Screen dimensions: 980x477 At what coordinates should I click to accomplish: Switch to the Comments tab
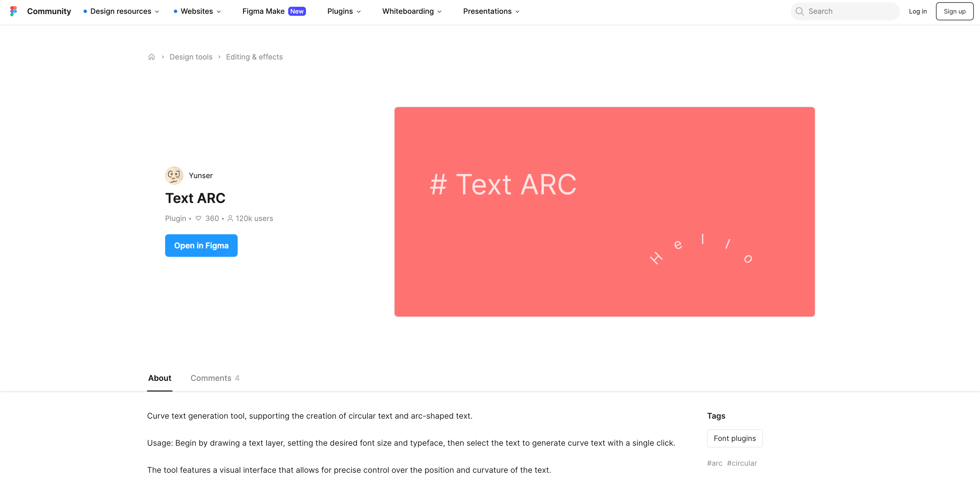(x=215, y=378)
